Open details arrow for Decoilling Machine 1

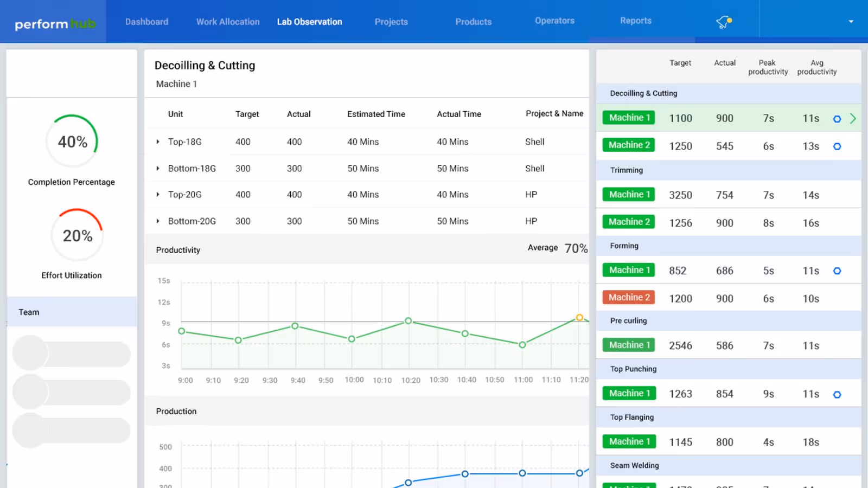pos(853,118)
